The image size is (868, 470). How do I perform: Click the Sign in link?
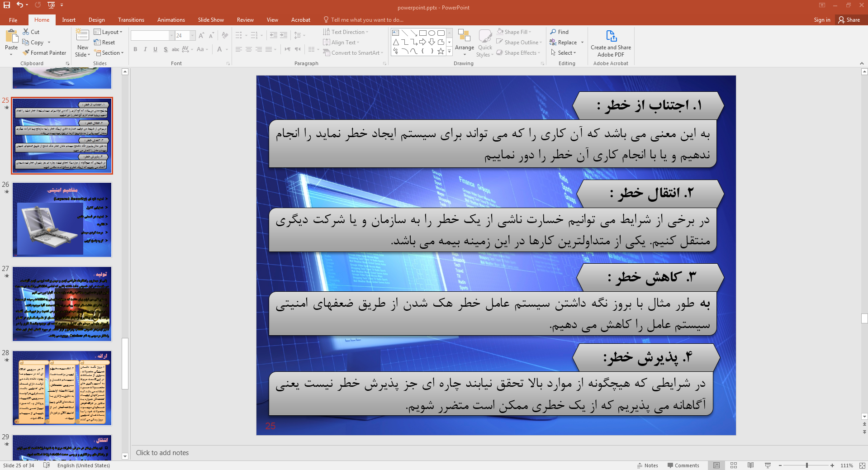[822, 20]
